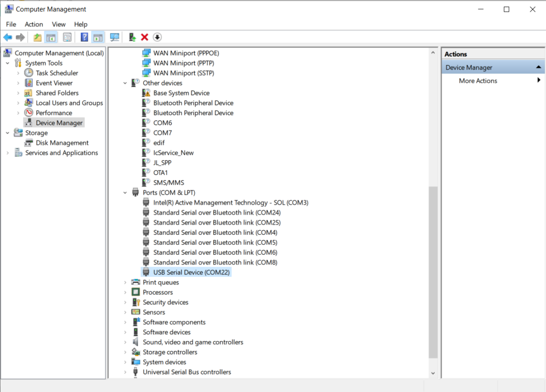Select the edif unknown device

coord(159,143)
